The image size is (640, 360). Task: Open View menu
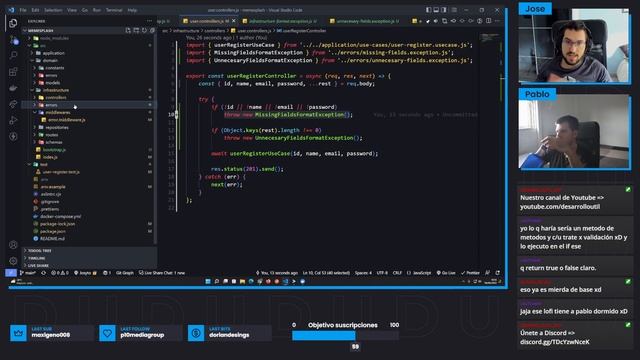72,10
